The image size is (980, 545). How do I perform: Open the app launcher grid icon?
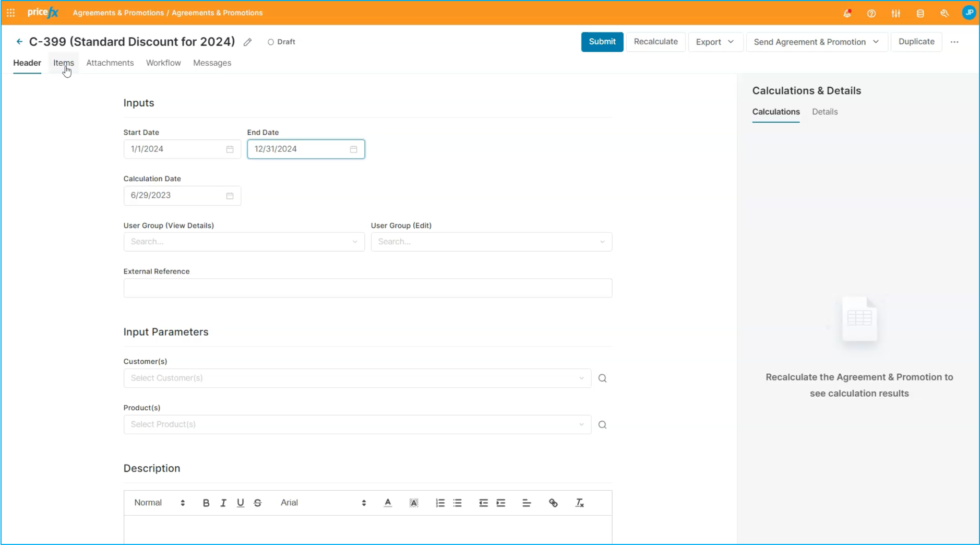(x=10, y=13)
